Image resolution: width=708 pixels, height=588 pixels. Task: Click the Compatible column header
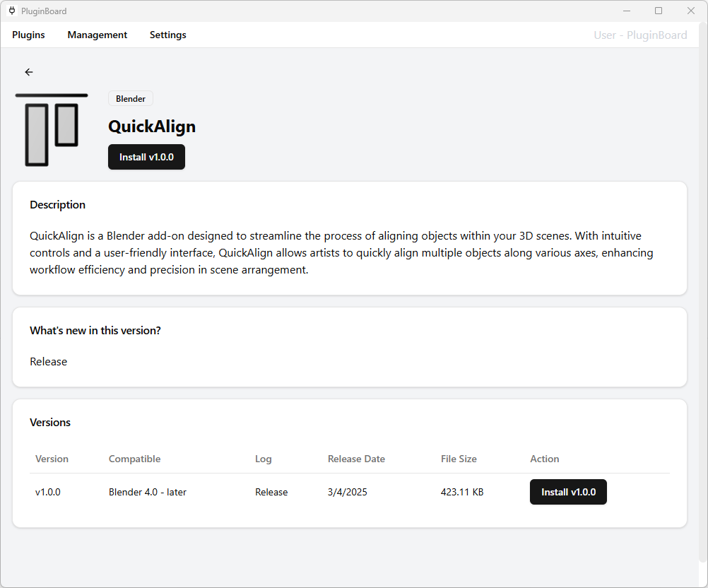[134, 459]
